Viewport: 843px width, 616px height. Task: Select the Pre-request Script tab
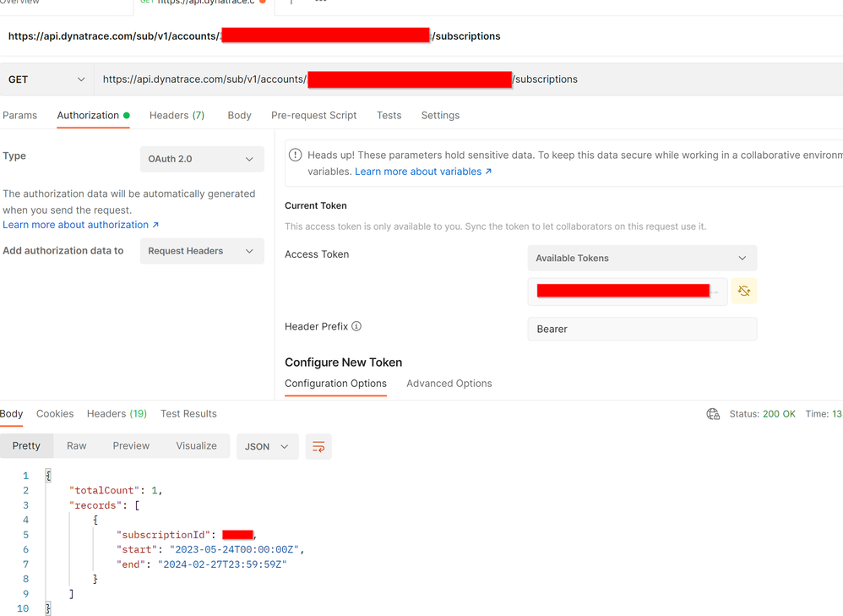(x=313, y=115)
